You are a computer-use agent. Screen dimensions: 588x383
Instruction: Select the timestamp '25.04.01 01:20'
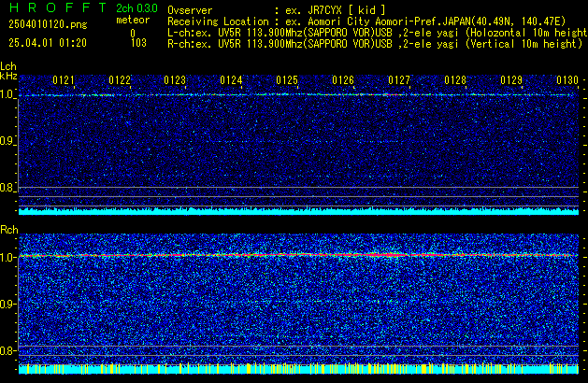48,43
